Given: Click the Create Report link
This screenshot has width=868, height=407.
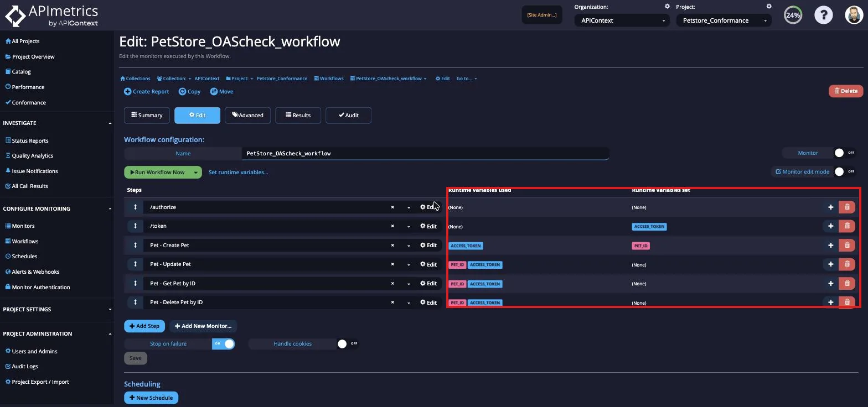Looking at the screenshot, I should [x=147, y=92].
